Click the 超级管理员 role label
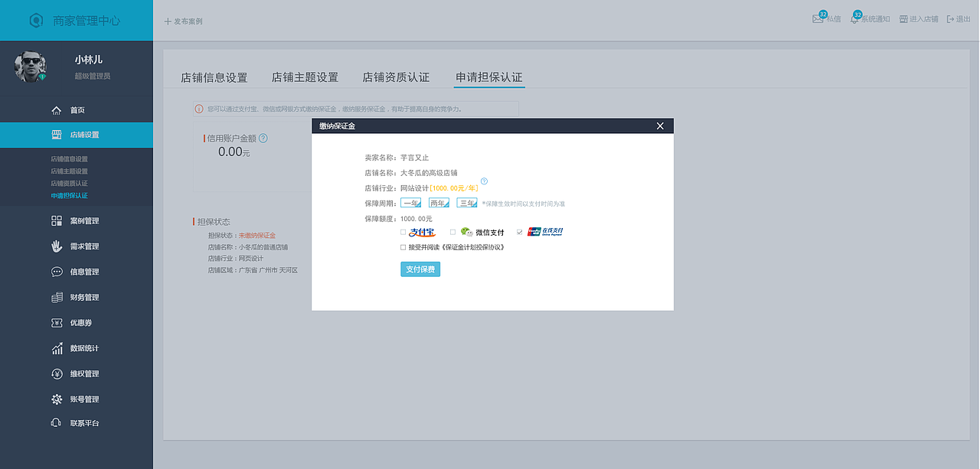This screenshot has width=980, height=469. (x=93, y=77)
